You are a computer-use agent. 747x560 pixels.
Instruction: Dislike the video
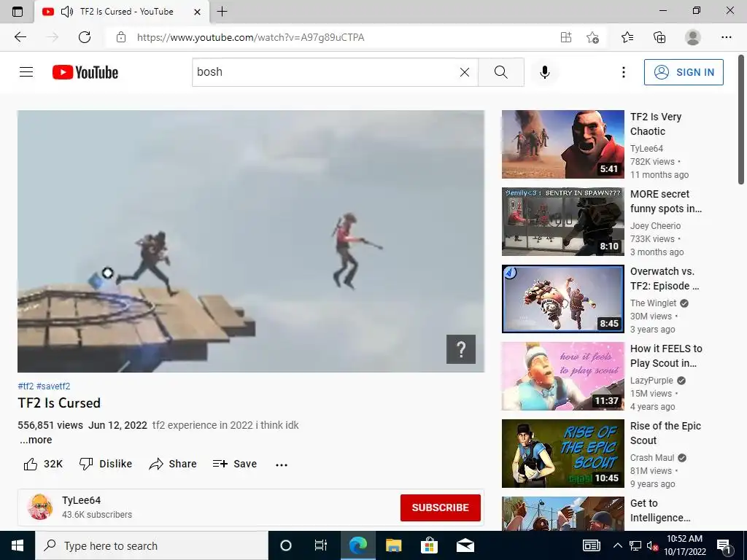point(105,464)
